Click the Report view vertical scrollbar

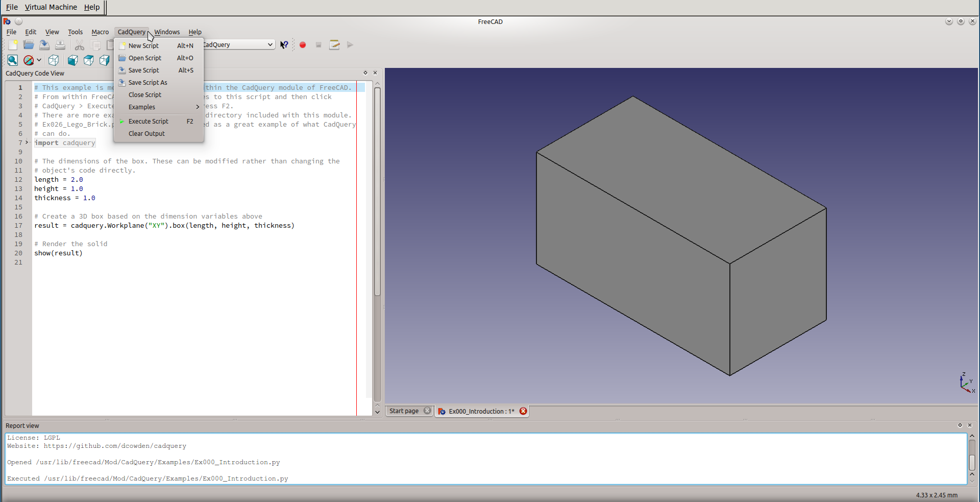[x=972, y=462]
